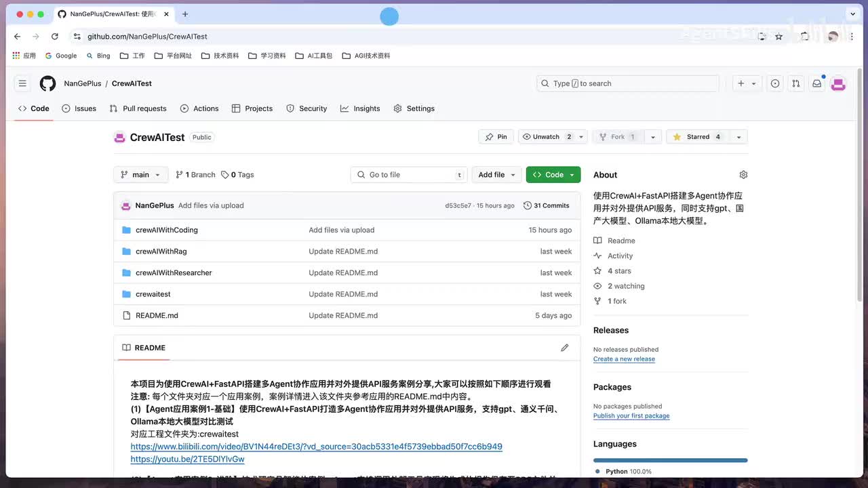
Task: Edit the README with the pencil icon
Action: [565, 348]
